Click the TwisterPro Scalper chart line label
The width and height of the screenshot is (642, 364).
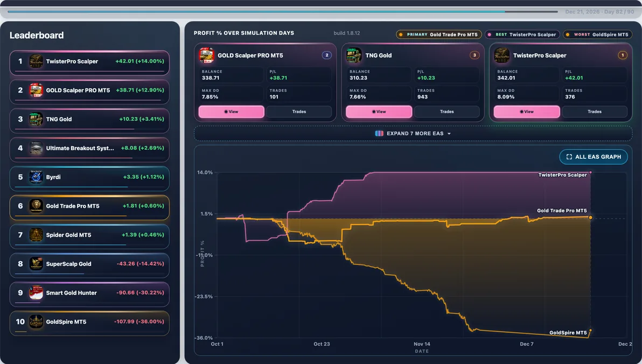pyautogui.click(x=563, y=175)
